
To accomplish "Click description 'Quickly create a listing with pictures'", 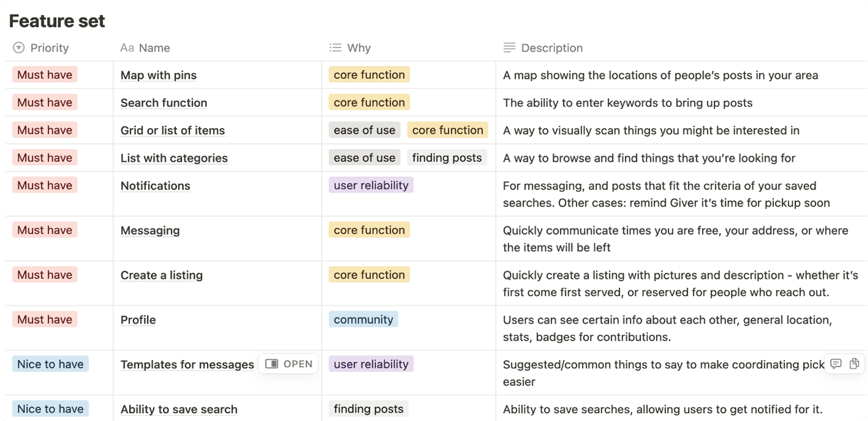I will 681,284.
